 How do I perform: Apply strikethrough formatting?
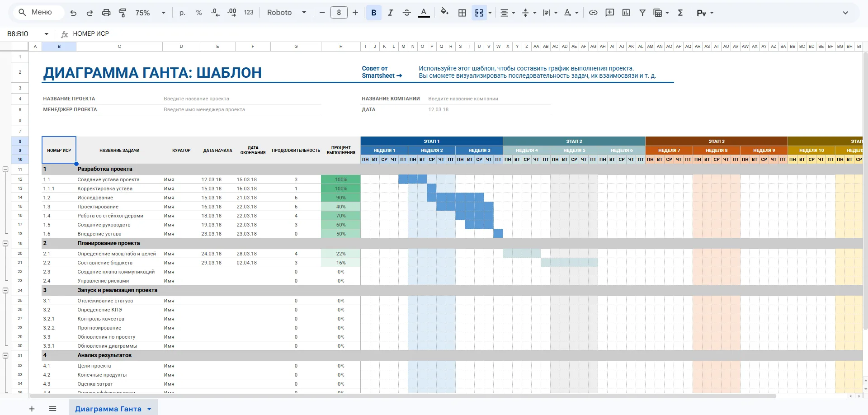(x=406, y=13)
